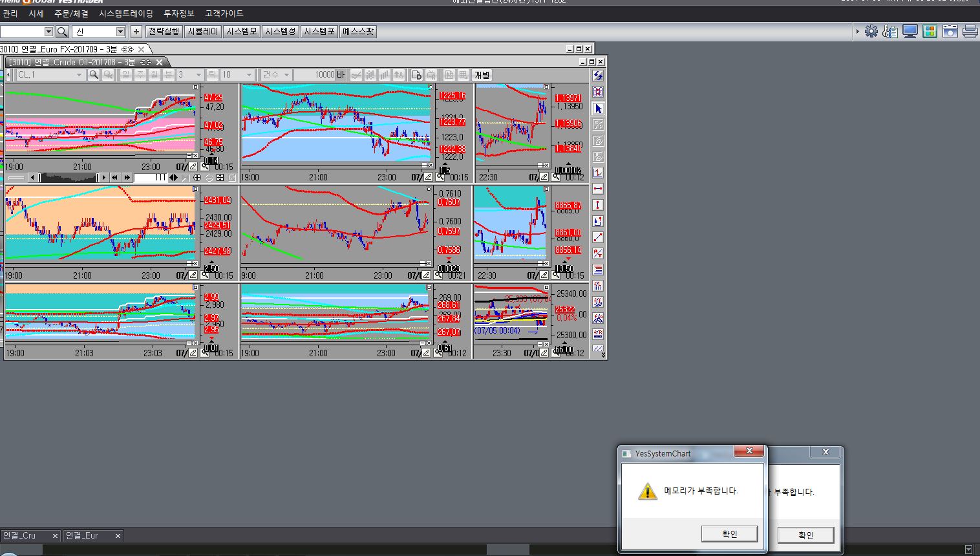Viewport: 980px width, 556px height.
Task: Select the diagonal trend line tool
Action: point(598,237)
